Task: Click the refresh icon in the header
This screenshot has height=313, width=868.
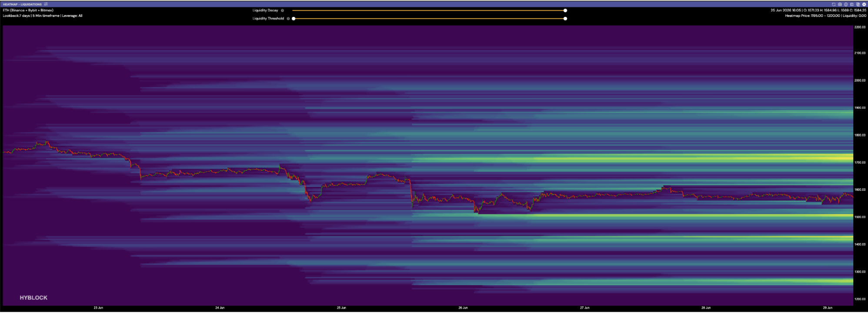Action: tap(834, 4)
